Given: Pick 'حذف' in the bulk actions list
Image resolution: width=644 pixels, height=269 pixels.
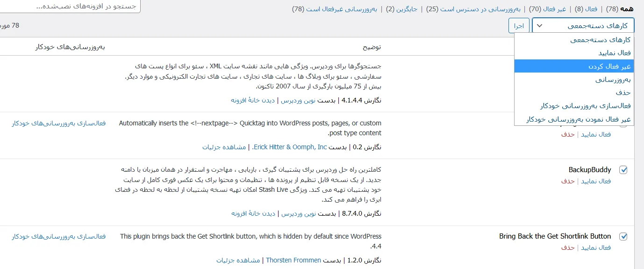Looking at the screenshot, I should (574, 93).
